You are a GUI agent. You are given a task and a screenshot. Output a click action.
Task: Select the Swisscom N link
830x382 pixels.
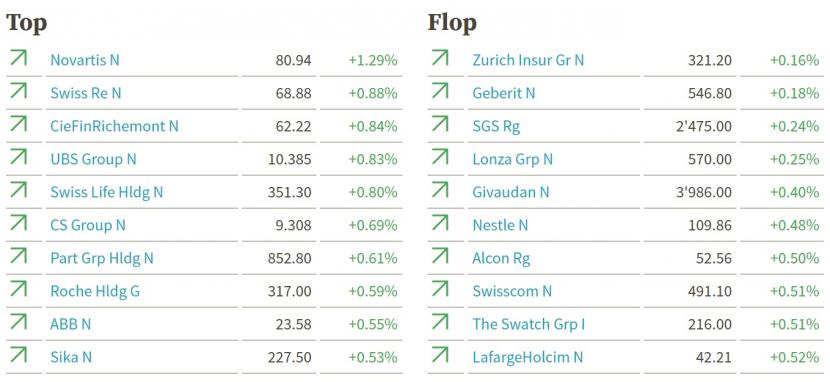click(x=512, y=292)
